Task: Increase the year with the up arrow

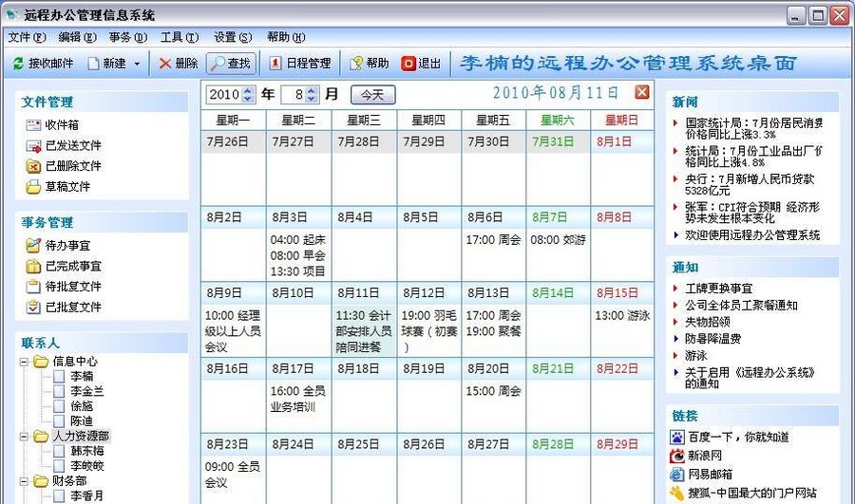Action: click(x=248, y=90)
